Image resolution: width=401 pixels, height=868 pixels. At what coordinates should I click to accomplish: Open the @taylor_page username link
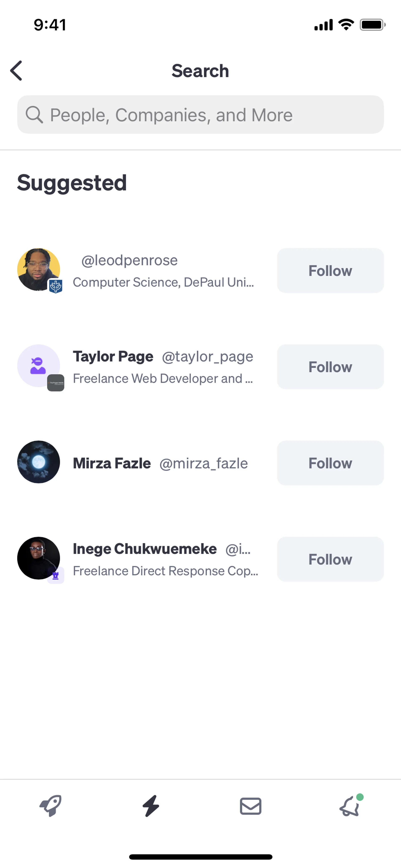click(x=207, y=356)
